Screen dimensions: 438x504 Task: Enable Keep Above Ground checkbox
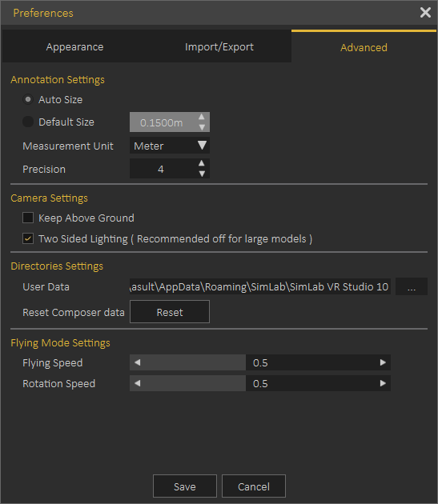[28, 218]
